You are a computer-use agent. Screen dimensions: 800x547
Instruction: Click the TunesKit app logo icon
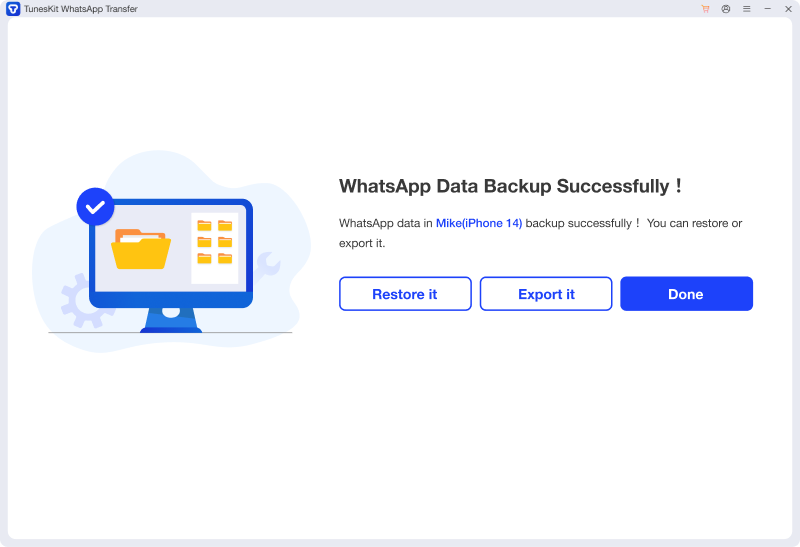(12, 9)
